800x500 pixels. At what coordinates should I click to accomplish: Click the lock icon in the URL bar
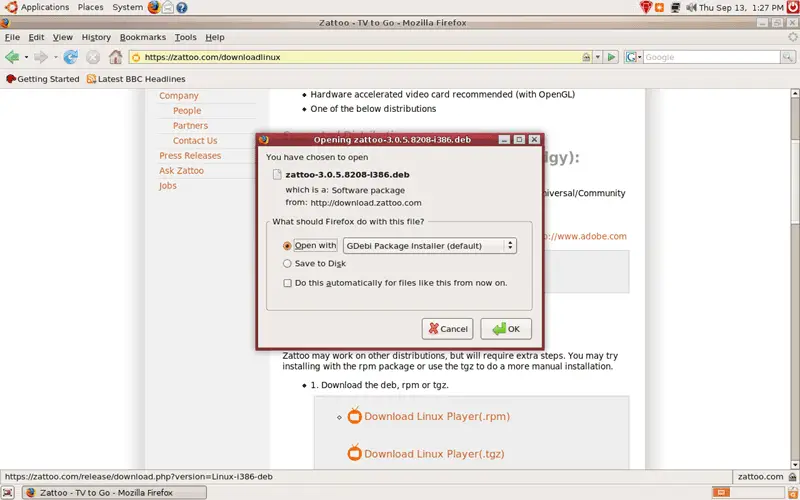click(586, 57)
